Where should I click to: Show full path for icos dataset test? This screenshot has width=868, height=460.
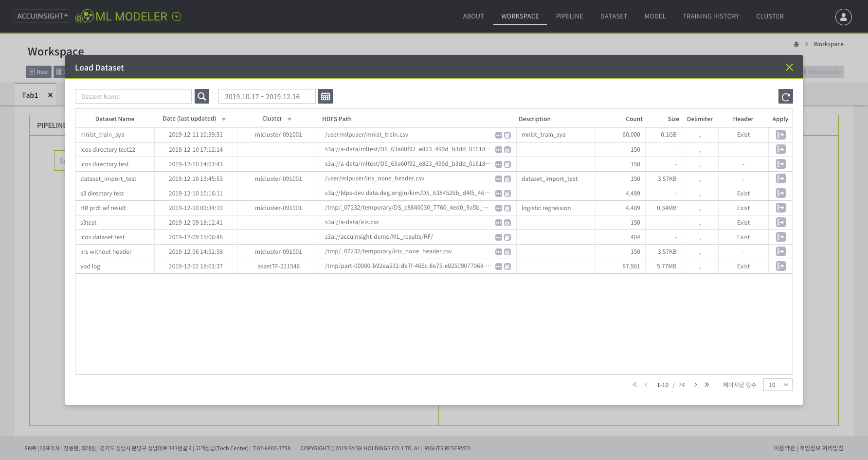499,237
